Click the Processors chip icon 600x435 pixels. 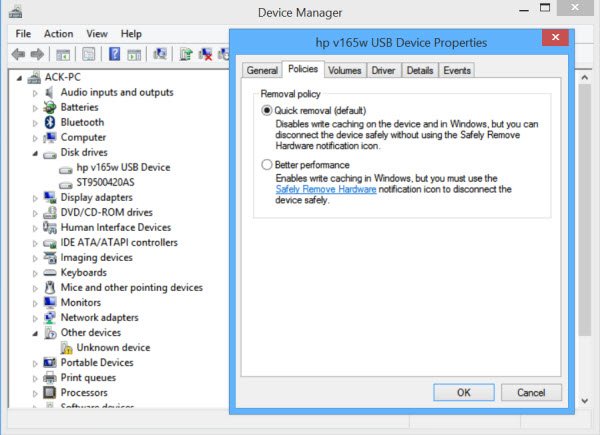pyautogui.click(x=50, y=393)
